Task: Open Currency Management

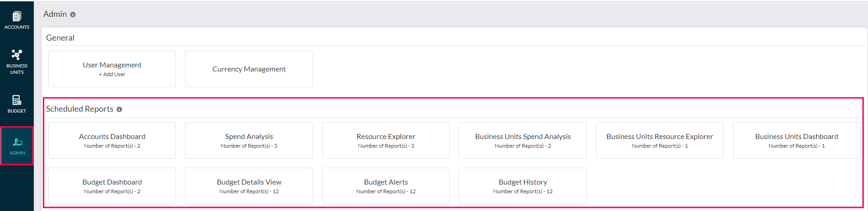Action: (249, 69)
